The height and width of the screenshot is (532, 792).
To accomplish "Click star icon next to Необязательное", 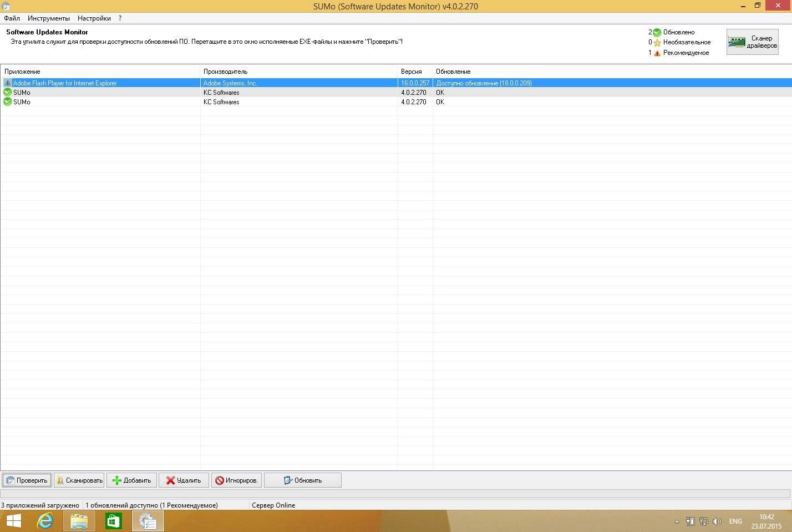I will 657,43.
